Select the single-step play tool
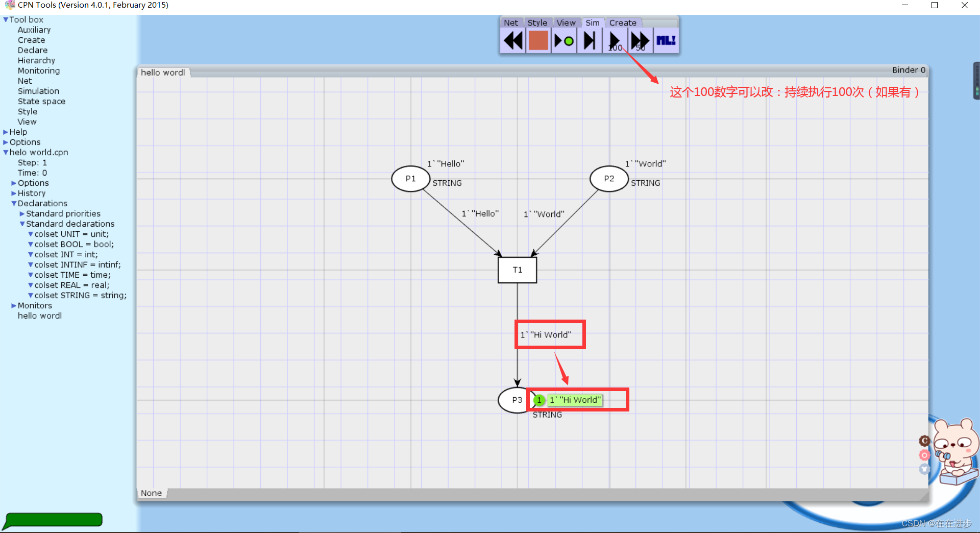Image resolution: width=980 pixels, height=533 pixels. (x=563, y=40)
